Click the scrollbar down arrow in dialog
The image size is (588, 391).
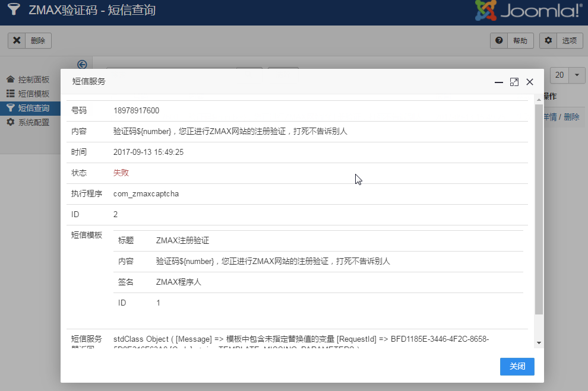539,343
